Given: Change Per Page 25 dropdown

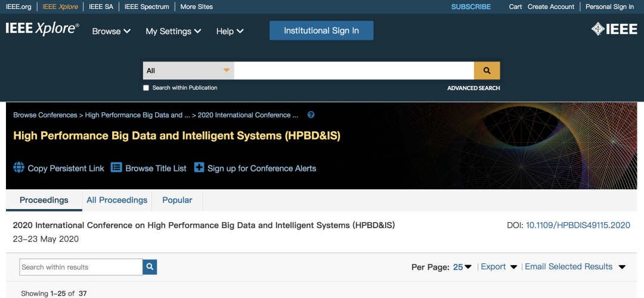Looking at the screenshot, I should tap(462, 267).
